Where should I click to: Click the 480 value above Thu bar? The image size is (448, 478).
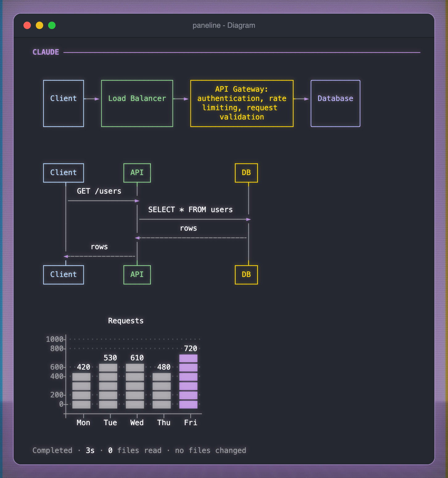[164, 367]
